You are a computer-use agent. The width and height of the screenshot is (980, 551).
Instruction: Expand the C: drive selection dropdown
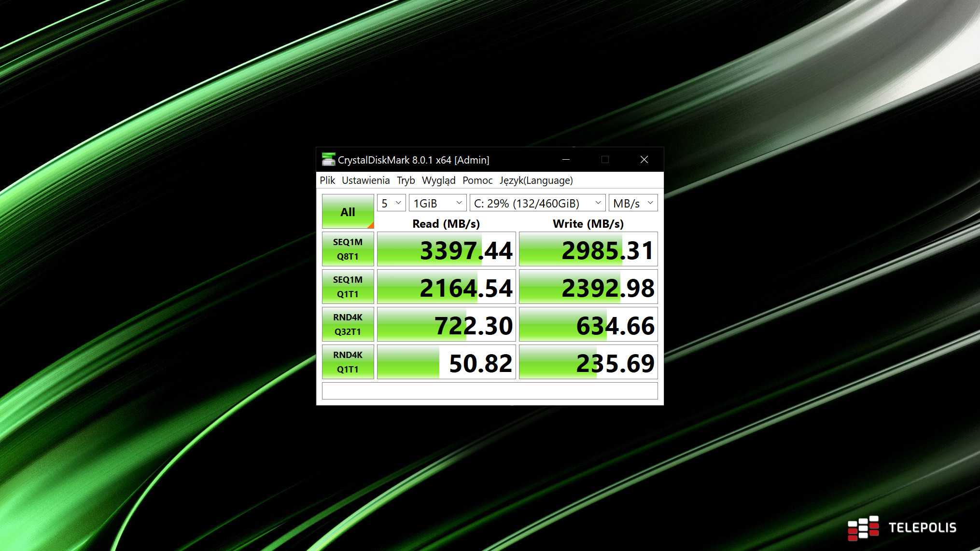point(537,203)
